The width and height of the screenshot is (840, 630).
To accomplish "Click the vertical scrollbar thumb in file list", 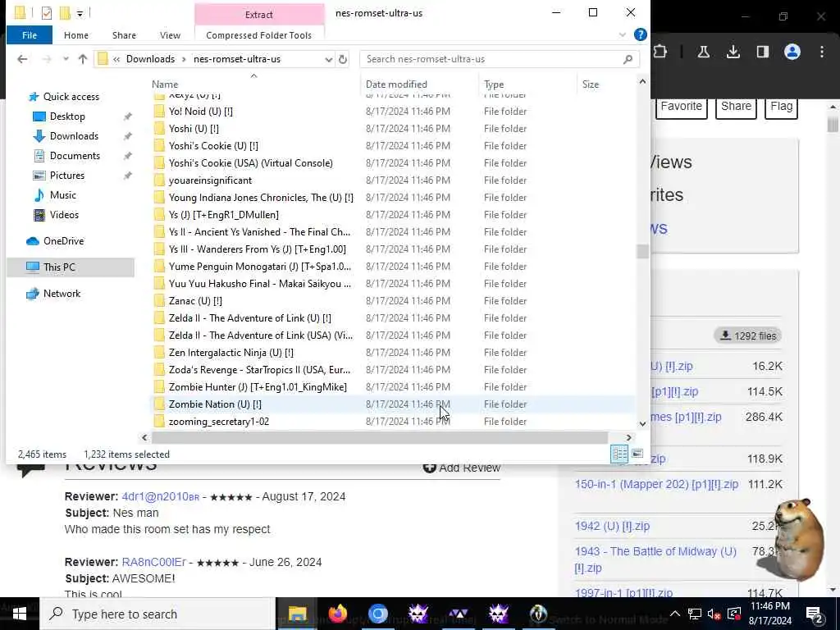I will 642,251.
